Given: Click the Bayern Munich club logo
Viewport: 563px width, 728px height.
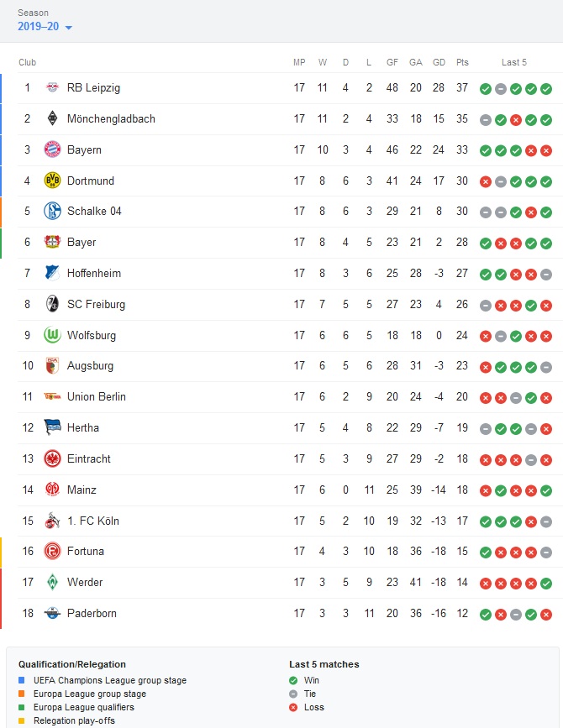Looking at the screenshot, I should 52,149.
